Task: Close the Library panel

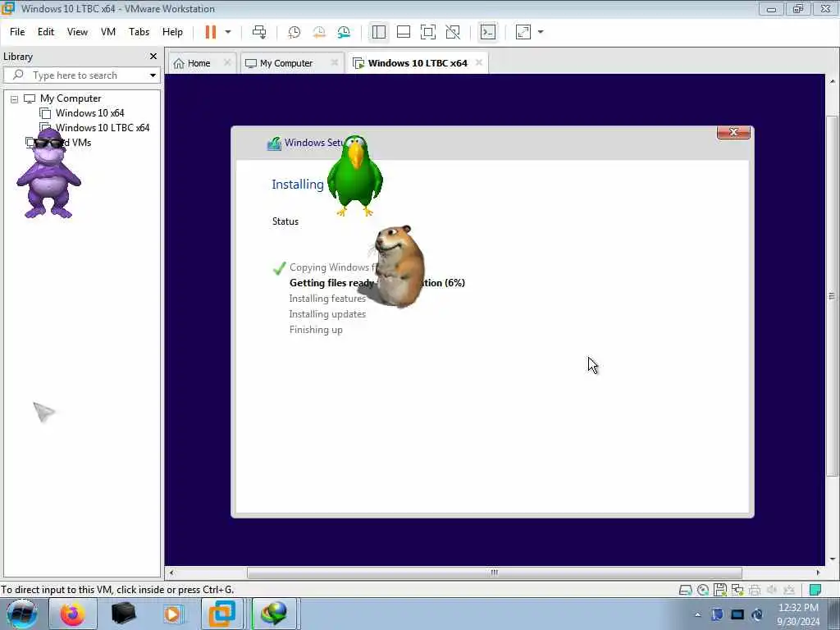Action: 153,57
